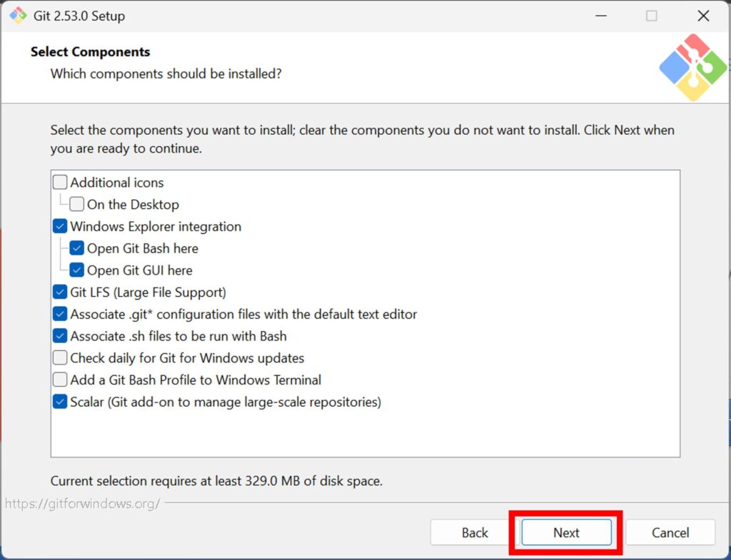Open the gitforwindows.org link
This screenshot has width=731, height=560.
pos(83,504)
